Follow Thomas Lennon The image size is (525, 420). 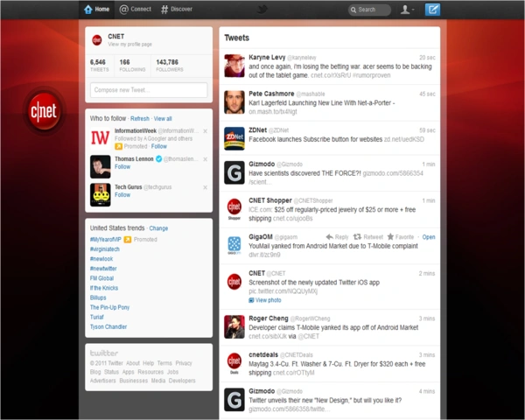[122, 166]
